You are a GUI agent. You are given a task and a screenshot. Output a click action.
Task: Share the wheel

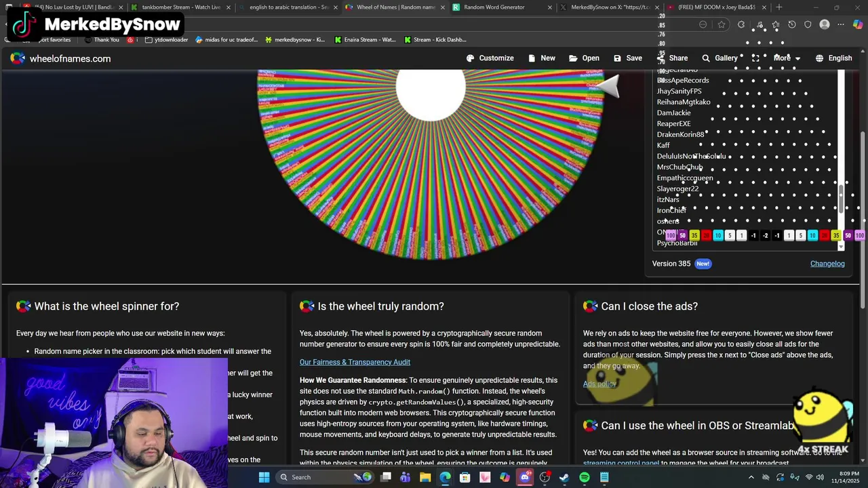coord(672,58)
